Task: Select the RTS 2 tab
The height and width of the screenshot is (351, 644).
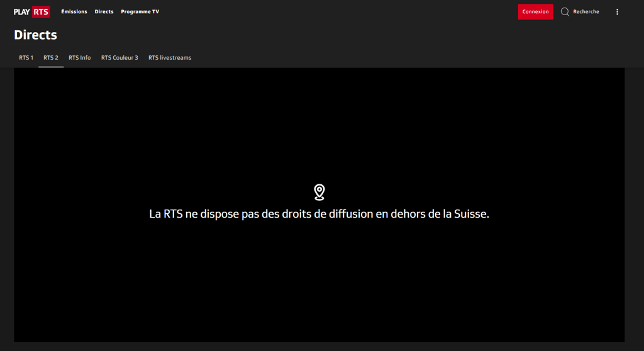Action: [x=51, y=57]
